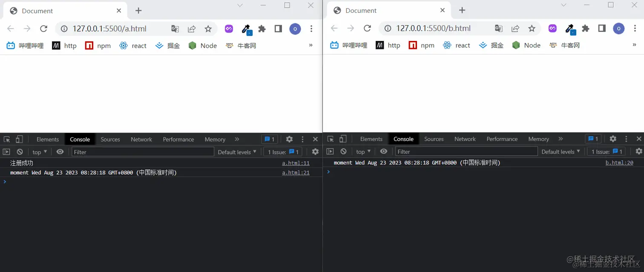Clear the console in right DevTools
The image size is (644, 272).
[x=343, y=151]
